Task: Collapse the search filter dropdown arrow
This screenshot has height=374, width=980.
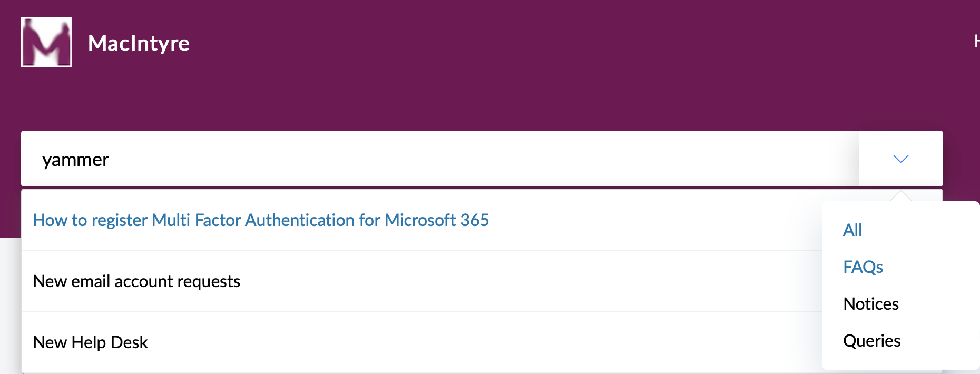Action: (x=900, y=159)
